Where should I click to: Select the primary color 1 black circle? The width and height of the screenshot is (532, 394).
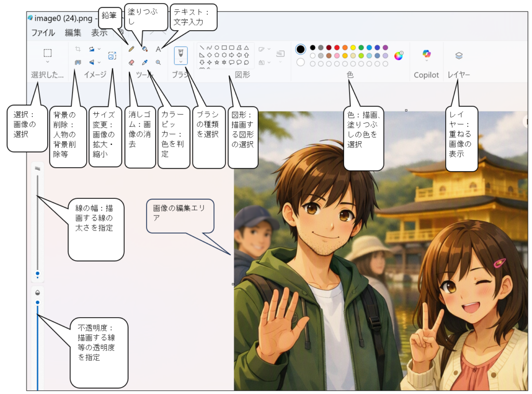point(300,49)
